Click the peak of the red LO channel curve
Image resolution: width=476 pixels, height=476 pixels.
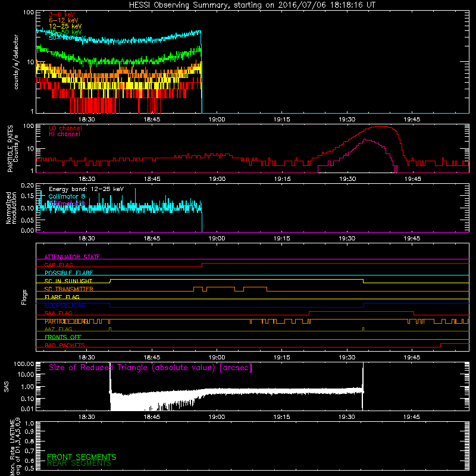coord(381,126)
